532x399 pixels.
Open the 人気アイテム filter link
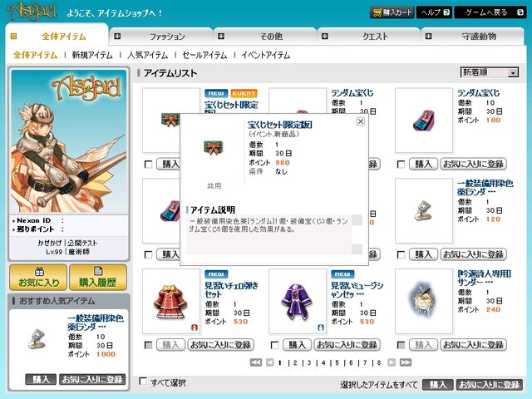click(x=148, y=55)
